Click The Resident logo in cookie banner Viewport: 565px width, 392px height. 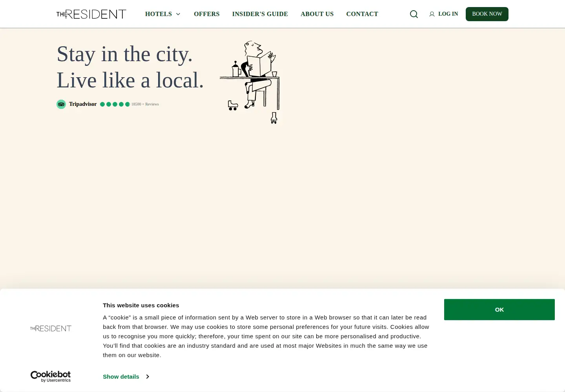coord(51,328)
